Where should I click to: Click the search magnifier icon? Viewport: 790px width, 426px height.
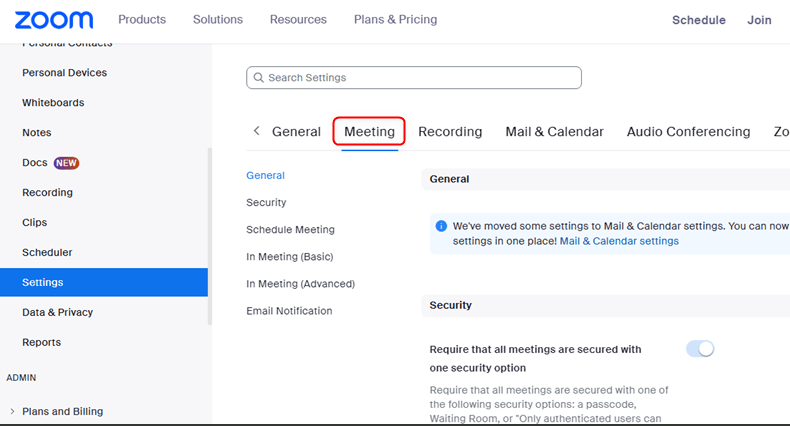pyautogui.click(x=259, y=78)
